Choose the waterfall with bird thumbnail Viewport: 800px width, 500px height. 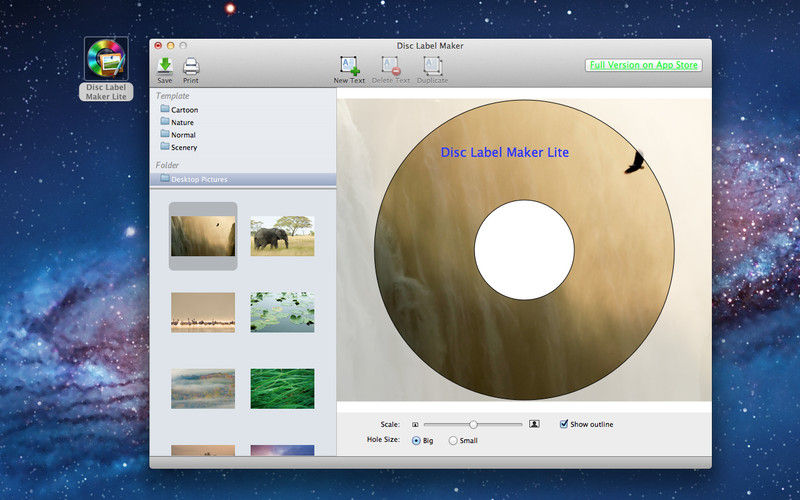203,236
